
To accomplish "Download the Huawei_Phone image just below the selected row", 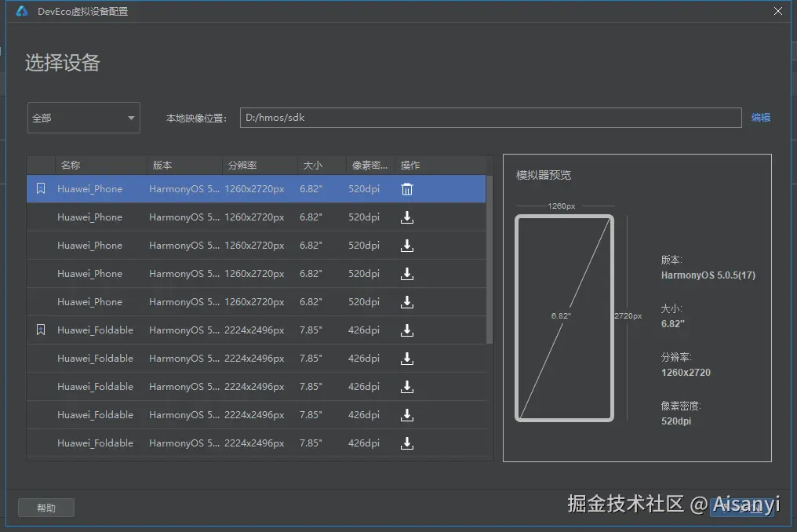I will pos(407,217).
